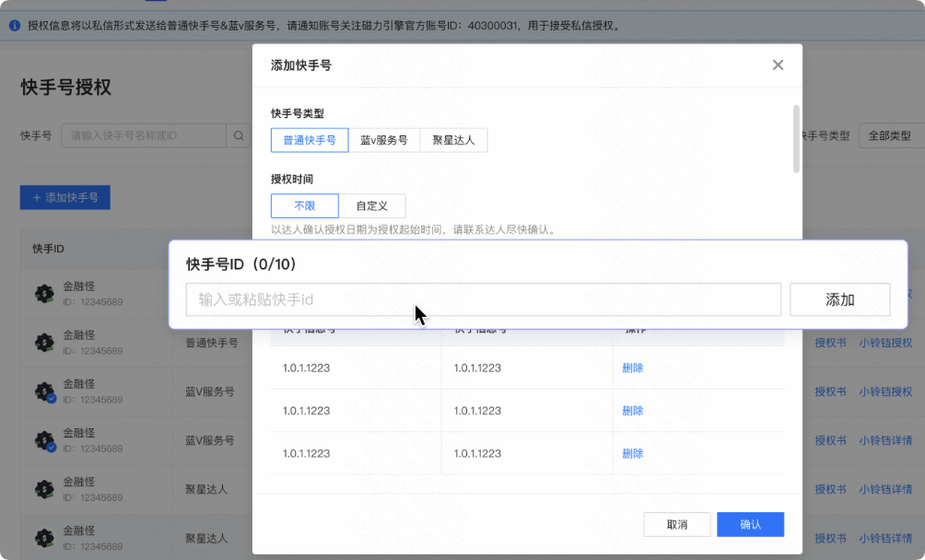This screenshot has width=925, height=560.
Task: Choose 不限 authorization time
Action: pos(305,205)
